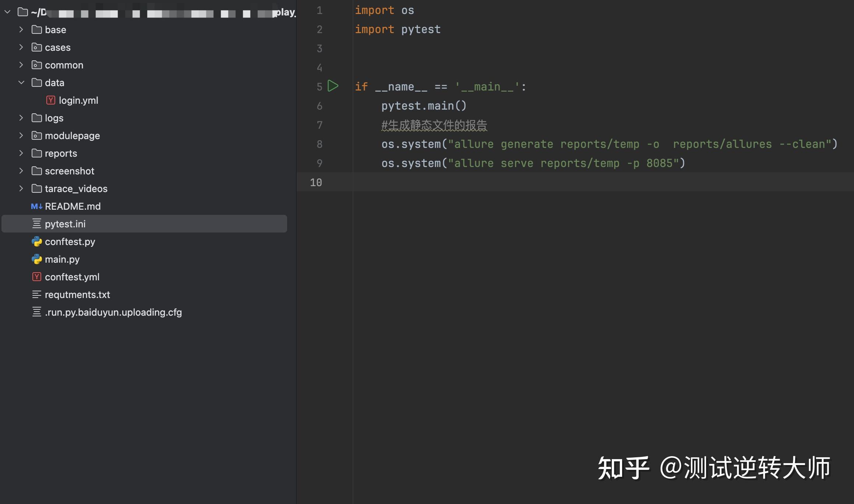
Task: Click the Markdown icon next to README.md
Action: point(36,206)
